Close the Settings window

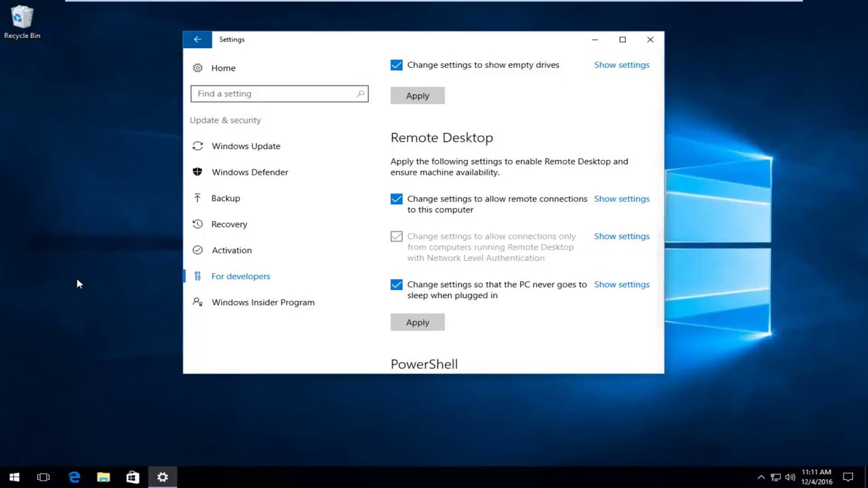(650, 39)
